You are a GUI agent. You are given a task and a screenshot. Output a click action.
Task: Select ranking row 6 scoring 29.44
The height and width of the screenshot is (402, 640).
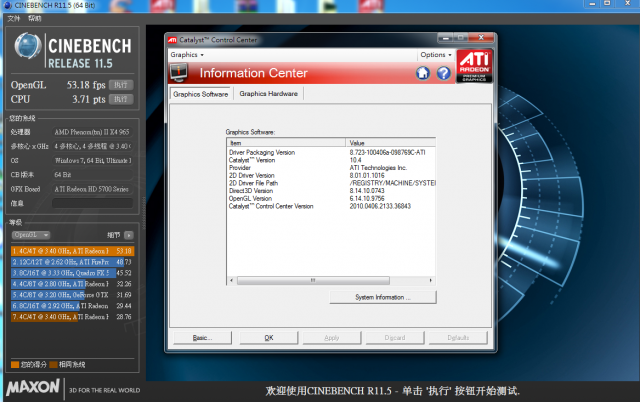pos(72,306)
